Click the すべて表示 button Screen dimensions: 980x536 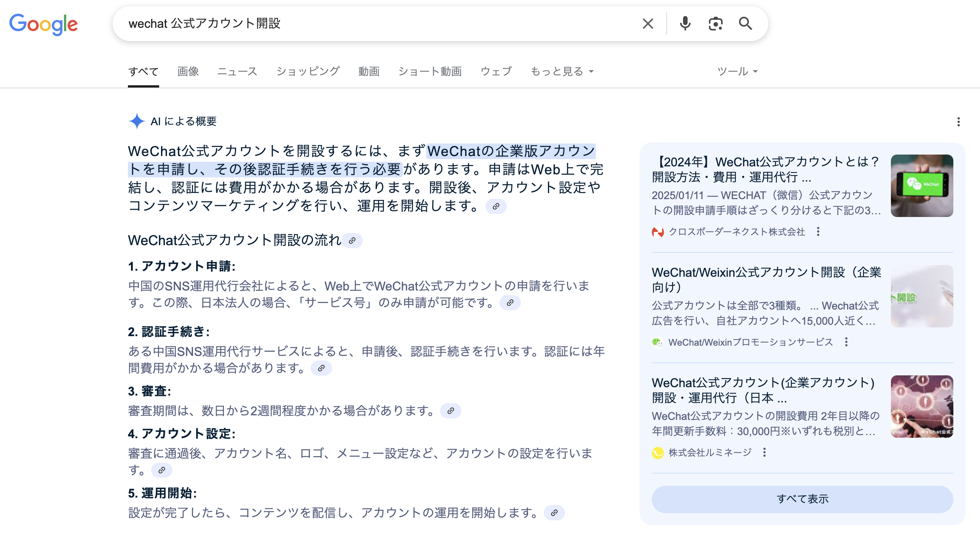(x=802, y=499)
